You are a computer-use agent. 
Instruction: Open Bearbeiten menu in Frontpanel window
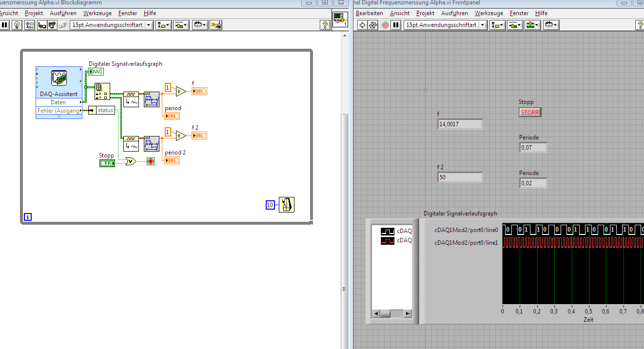370,13
